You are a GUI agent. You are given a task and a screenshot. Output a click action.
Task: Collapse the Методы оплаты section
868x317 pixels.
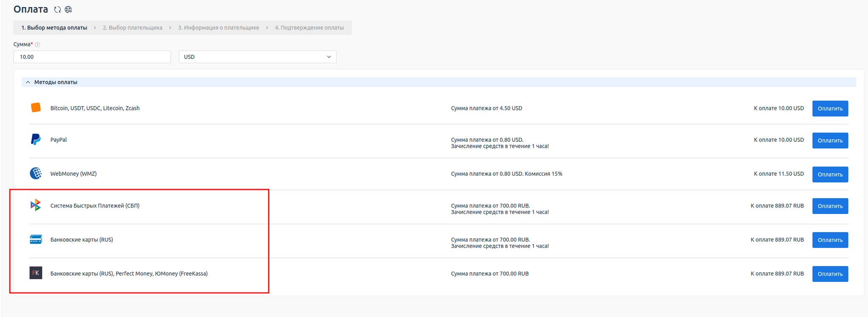coord(28,82)
